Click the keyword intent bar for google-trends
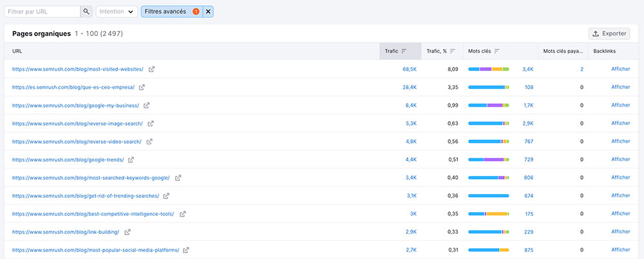This screenshot has width=644, height=259. click(488, 160)
